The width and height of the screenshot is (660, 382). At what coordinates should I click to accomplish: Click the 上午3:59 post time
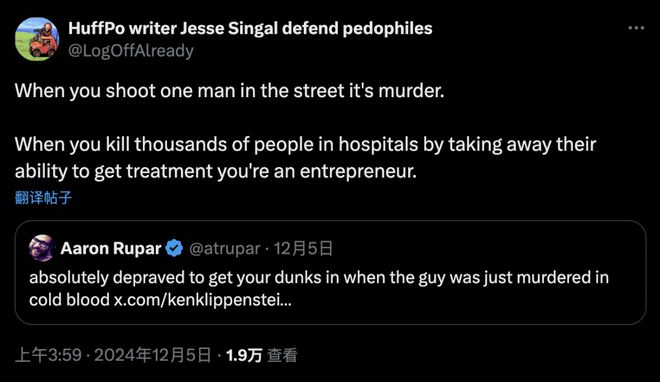point(48,355)
